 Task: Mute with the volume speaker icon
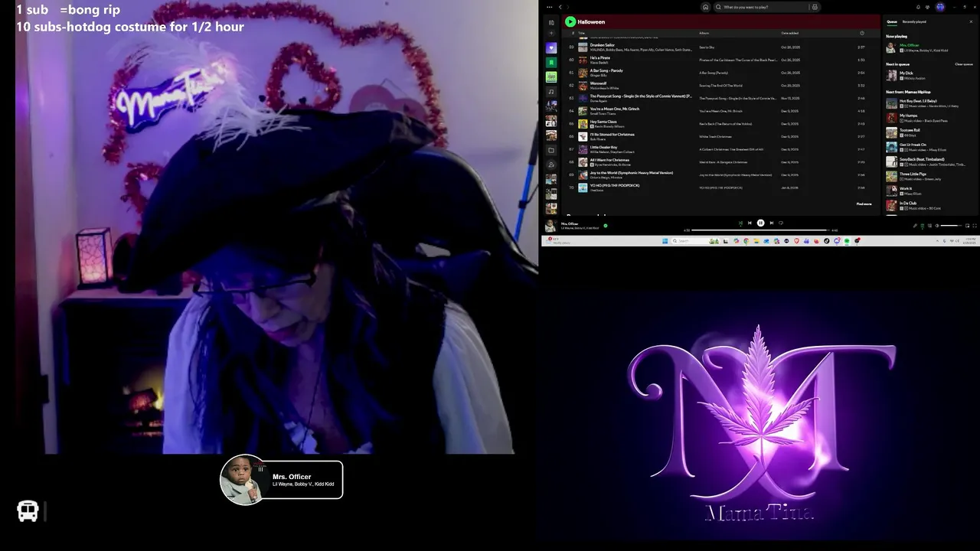tap(937, 226)
